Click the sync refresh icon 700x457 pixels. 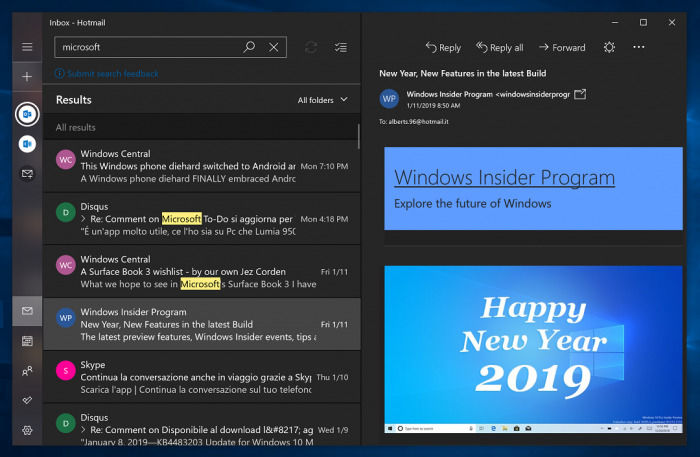coord(311,47)
